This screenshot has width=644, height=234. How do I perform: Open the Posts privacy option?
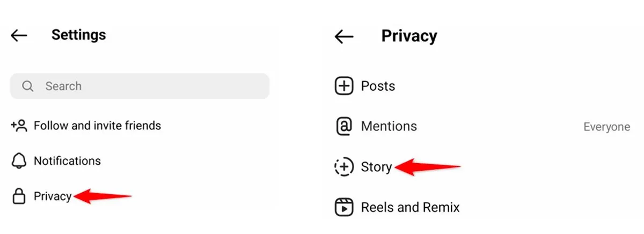(x=378, y=86)
